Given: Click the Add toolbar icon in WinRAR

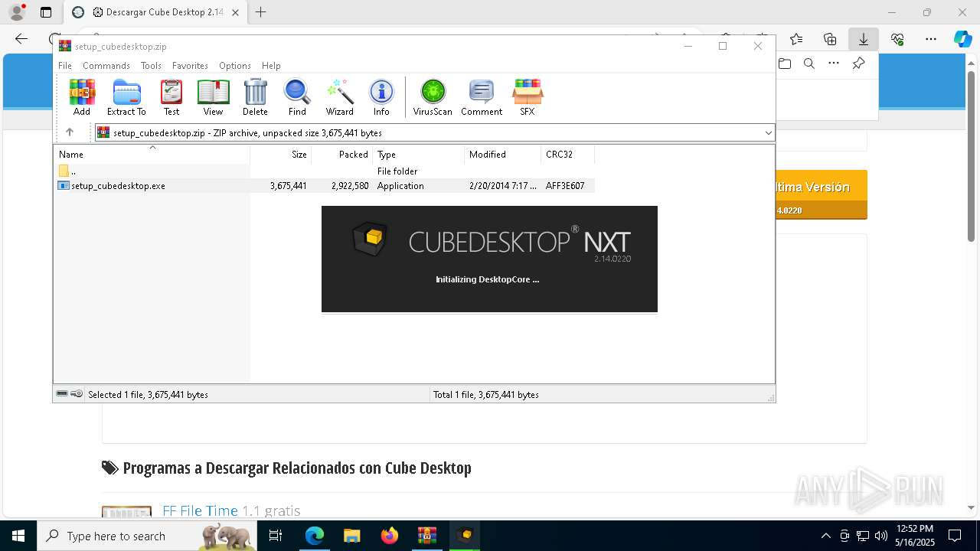Looking at the screenshot, I should point(82,97).
